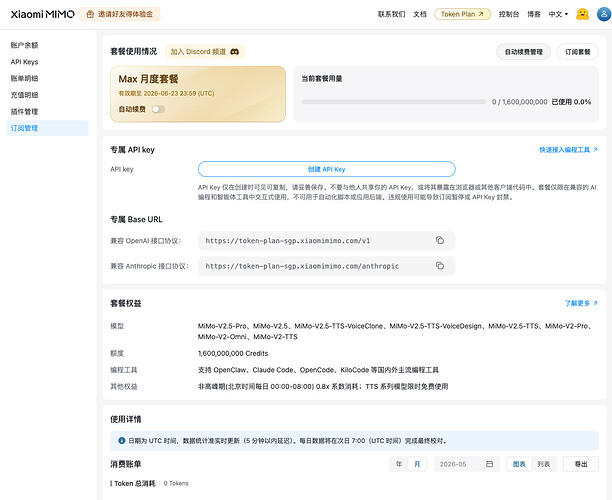The height and width of the screenshot is (500, 612).
Task: Open 插件管理 in sidebar
Action: point(24,112)
